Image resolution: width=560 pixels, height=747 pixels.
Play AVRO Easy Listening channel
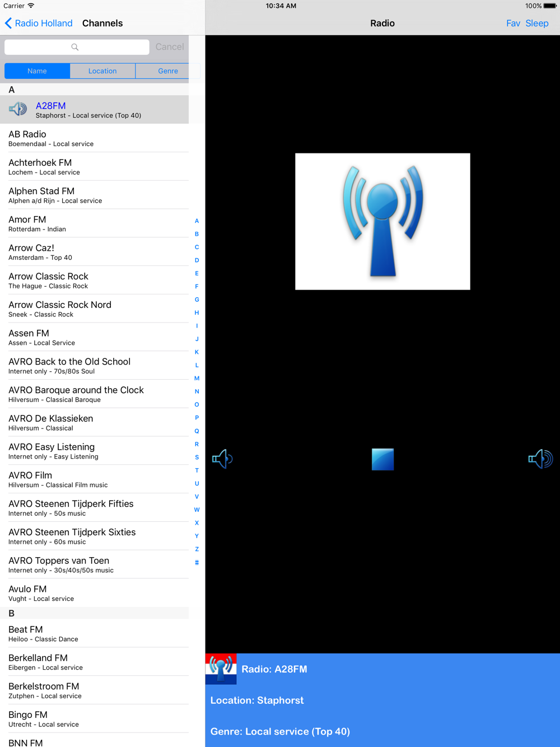pos(94,451)
